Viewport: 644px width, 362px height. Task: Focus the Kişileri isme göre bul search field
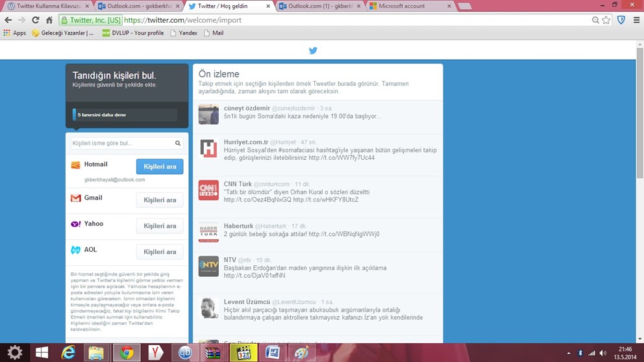tap(127, 143)
